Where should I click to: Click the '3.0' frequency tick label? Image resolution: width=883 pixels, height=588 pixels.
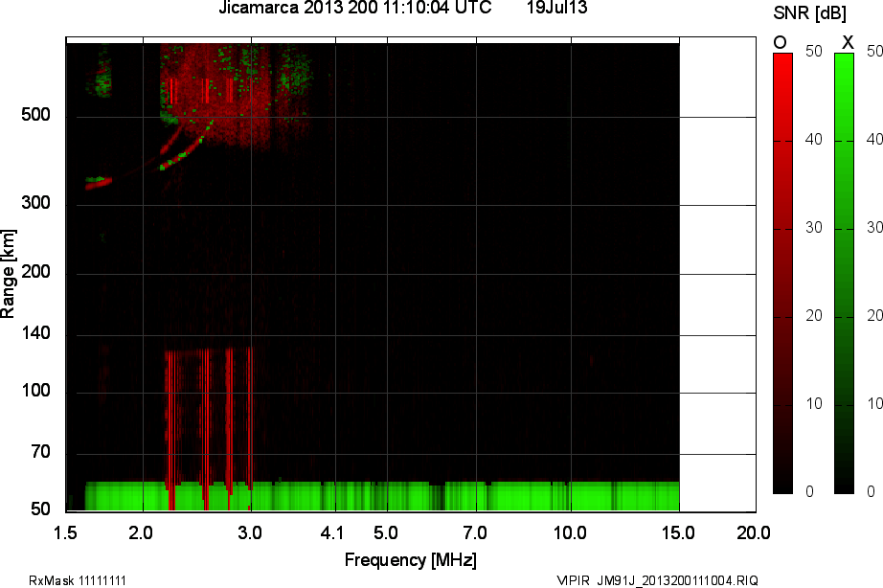249,532
